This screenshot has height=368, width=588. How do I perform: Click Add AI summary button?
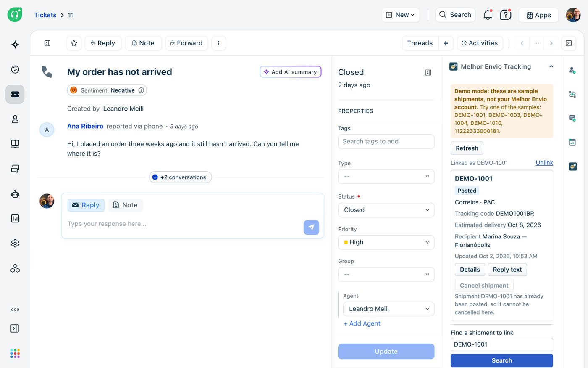(x=291, y=72)
